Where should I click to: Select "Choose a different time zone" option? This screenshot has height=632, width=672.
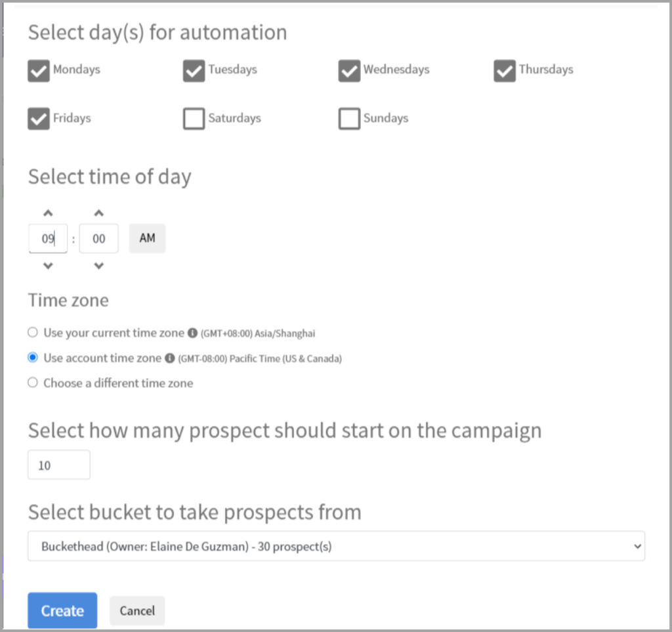click(x=33, y=383)
